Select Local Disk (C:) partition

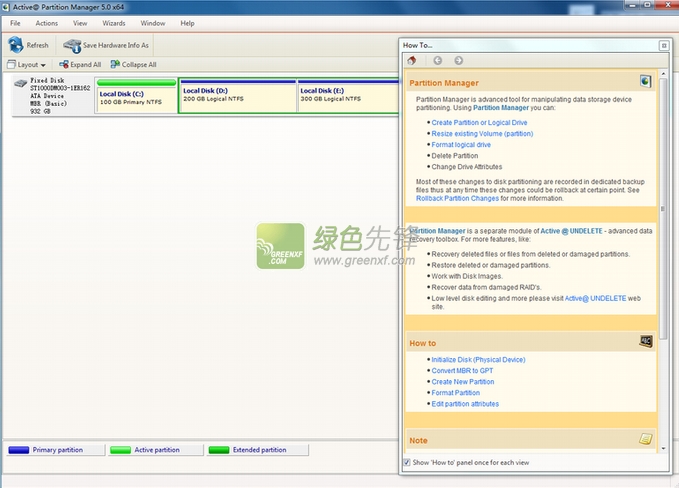(136, 96)
